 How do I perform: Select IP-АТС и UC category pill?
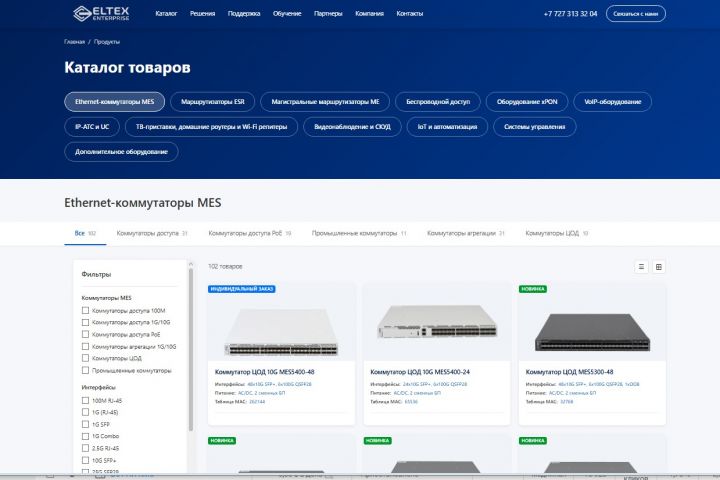coord(92,127)
